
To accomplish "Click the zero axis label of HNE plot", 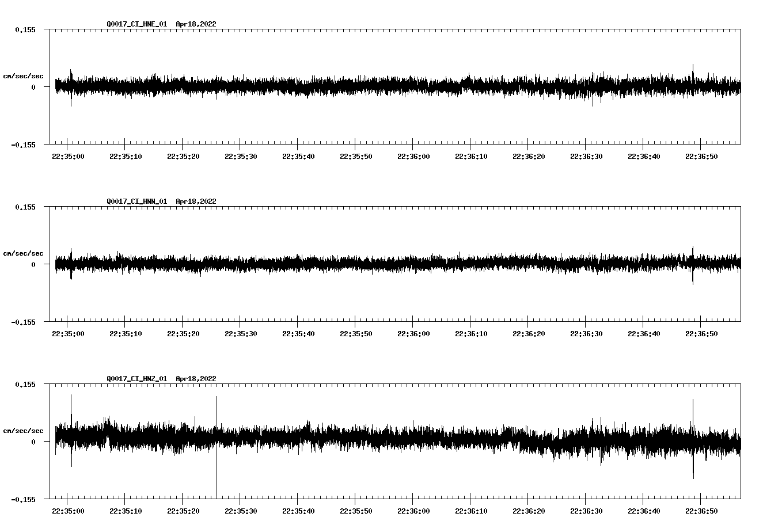I will 33,87.
